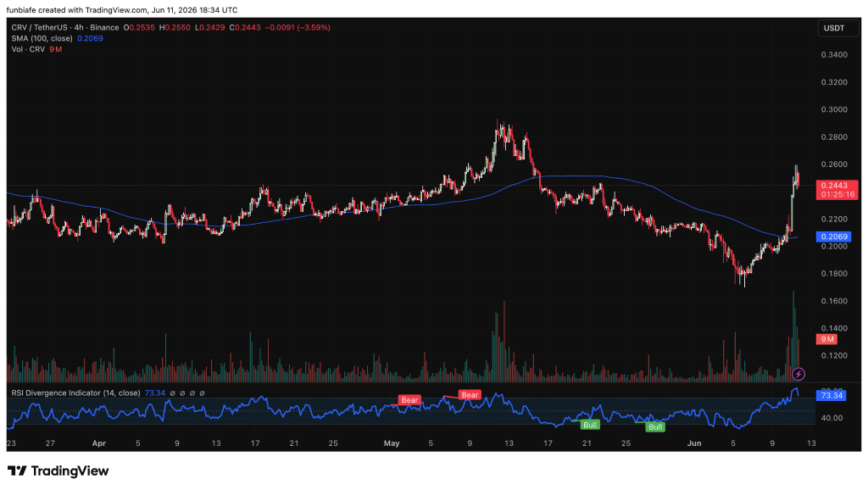Click the 25 date after 21 in April
Screen dimensions: 868x490
pyautogui.click(x=332, y=443)
